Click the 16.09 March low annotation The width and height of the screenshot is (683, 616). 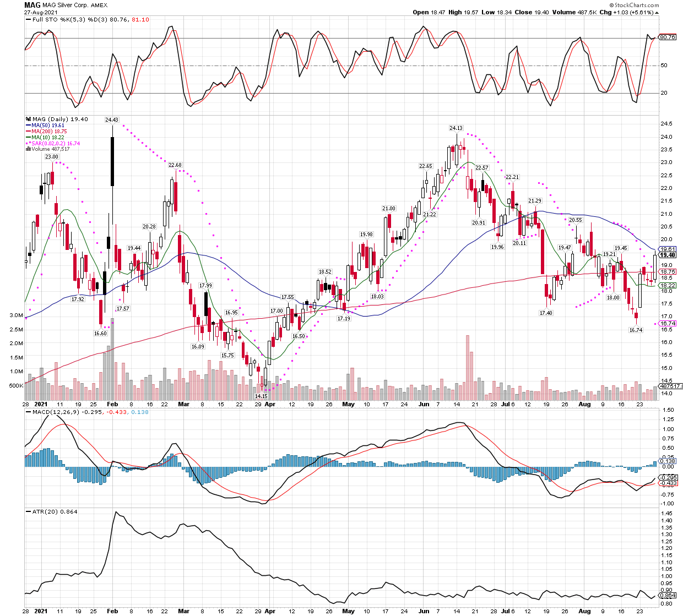coord(198,347)
